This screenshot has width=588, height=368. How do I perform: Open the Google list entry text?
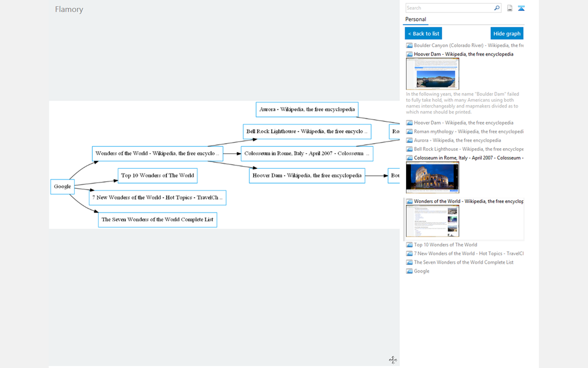422,271
